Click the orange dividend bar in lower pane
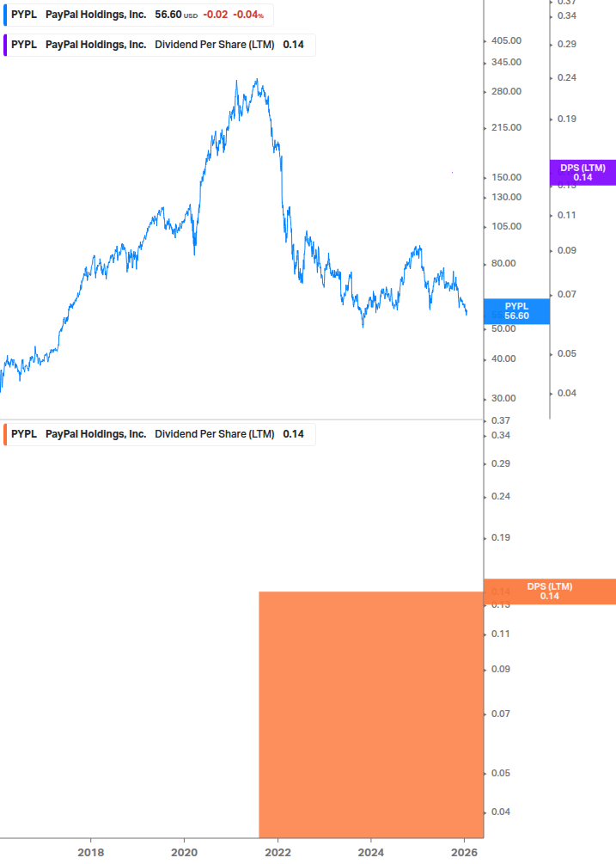The image size is (616, 864). pos(371,714)
